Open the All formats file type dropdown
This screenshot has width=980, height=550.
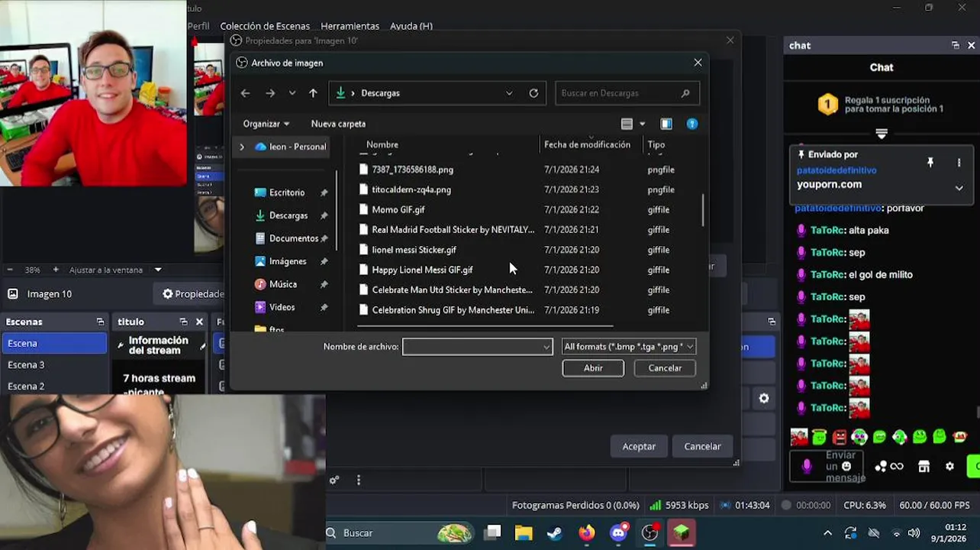click(690, 347)
